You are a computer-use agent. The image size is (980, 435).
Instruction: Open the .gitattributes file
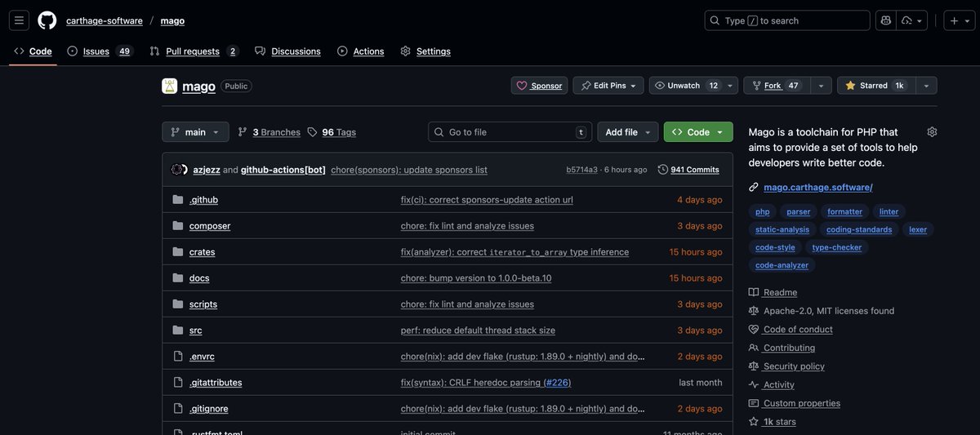click(216, 383)
